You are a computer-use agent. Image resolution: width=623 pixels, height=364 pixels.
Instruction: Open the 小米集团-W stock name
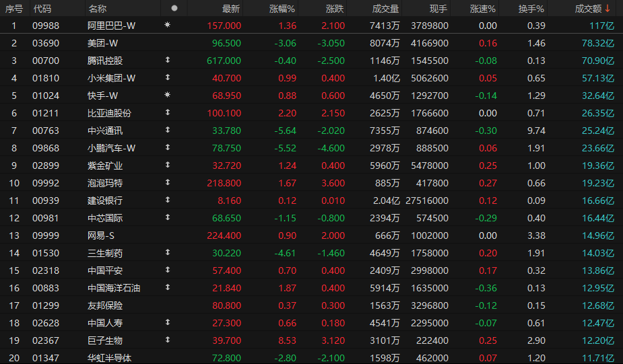[x=111, y=78]
